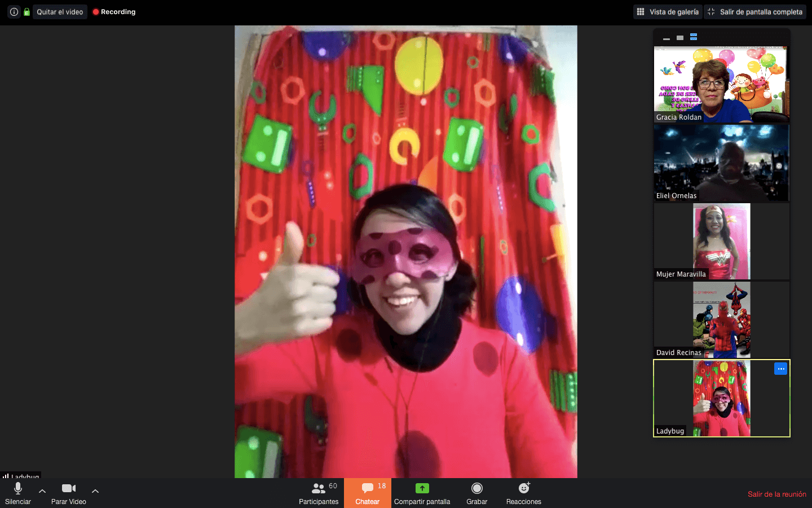Expand audio options arrow next to Silenciar
Image resolution: width=812 pixels, height=508 pixels.
42,491
